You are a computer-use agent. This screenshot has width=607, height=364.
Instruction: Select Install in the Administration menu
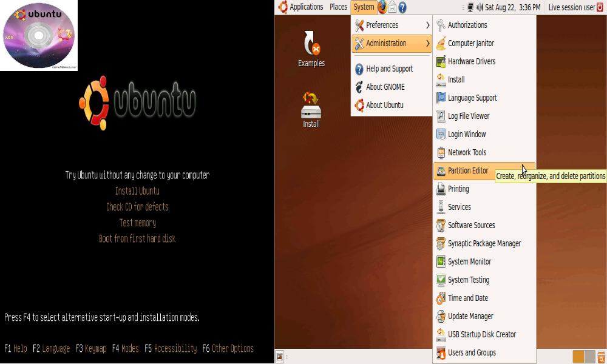(484, 79)
